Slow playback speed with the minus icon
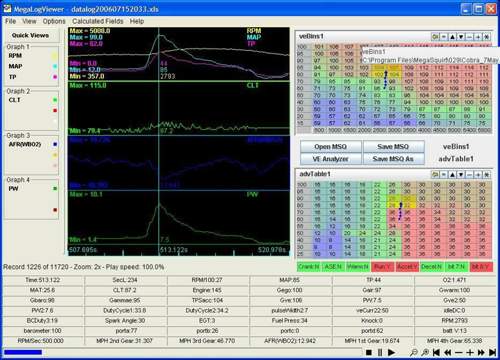 (459, 352)
